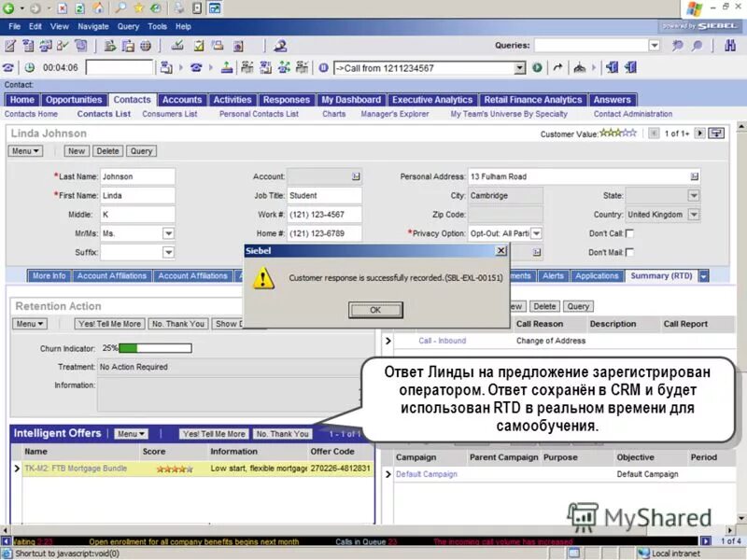
Task: Click the FTB Mortgage Bundle score stars
Action: pos(175,469)
